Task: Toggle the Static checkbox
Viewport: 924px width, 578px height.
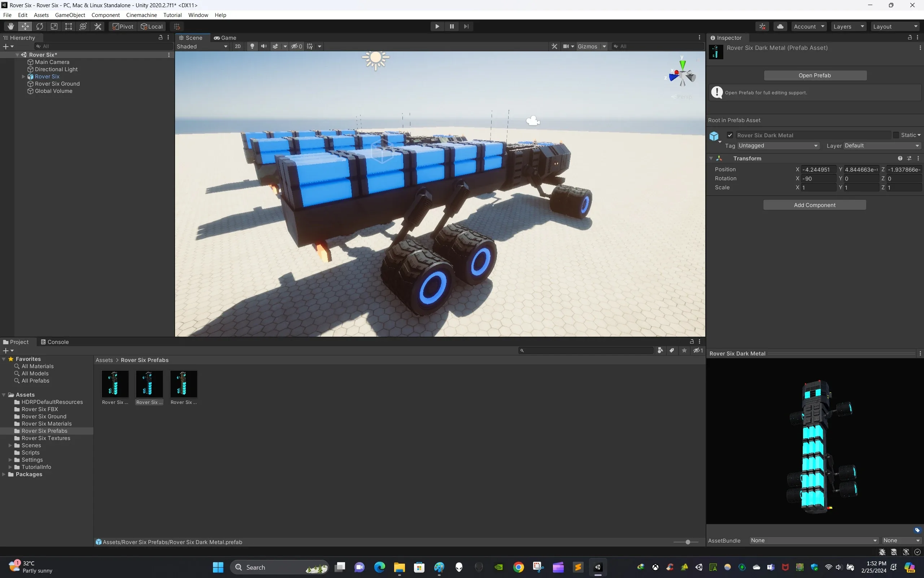Action: coord(896,135)
